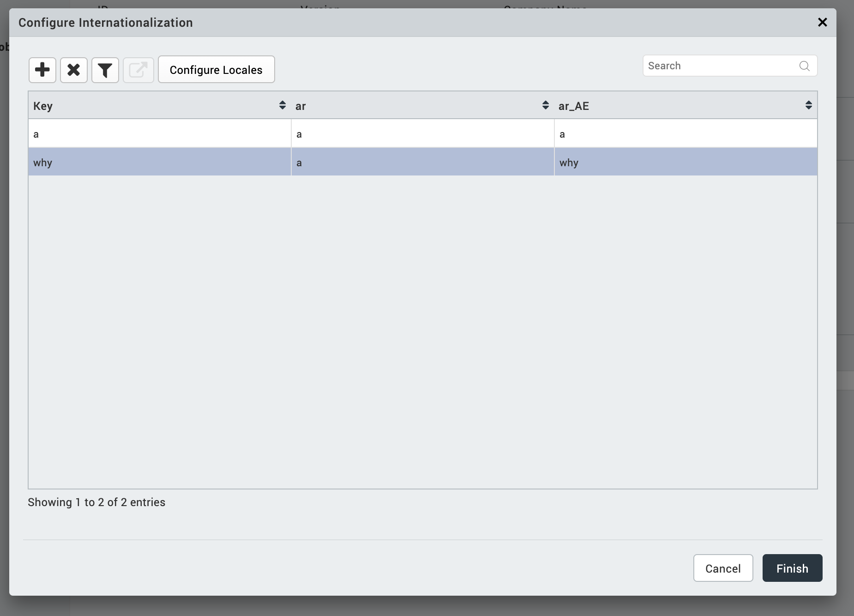Screen dimensions: 854x616
Task: Click the ar_AE 'why' value cell
Action: 686,163
